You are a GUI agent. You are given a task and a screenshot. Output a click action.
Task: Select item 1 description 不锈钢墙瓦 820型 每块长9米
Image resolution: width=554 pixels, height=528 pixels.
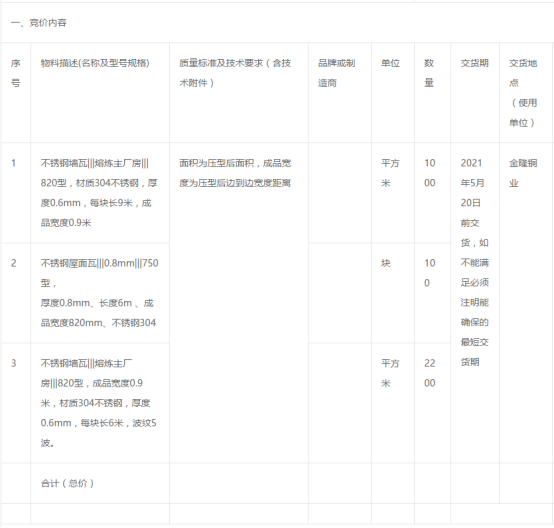click(99, 193)
